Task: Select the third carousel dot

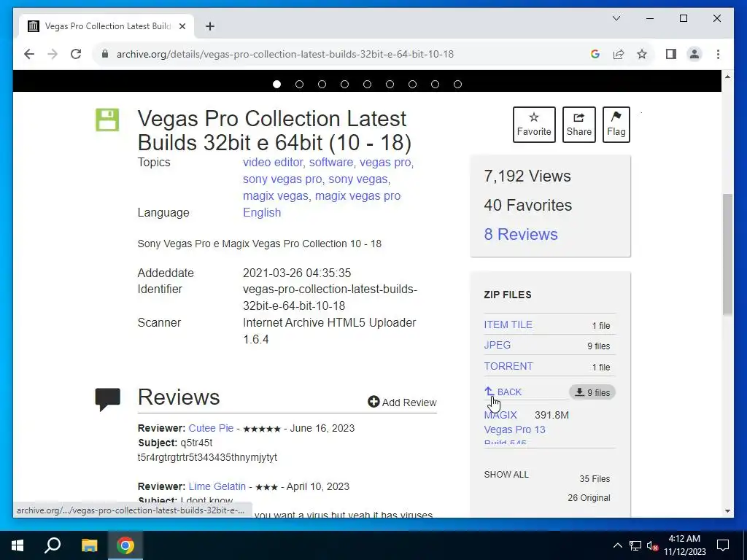Action: (322, 85)
